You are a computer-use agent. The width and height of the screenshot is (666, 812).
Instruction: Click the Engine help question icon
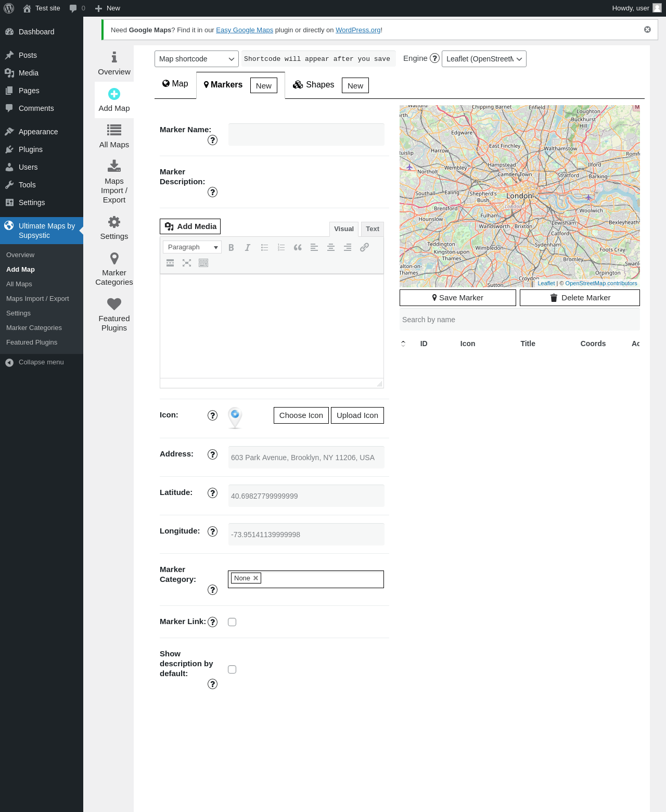point(434,58)
